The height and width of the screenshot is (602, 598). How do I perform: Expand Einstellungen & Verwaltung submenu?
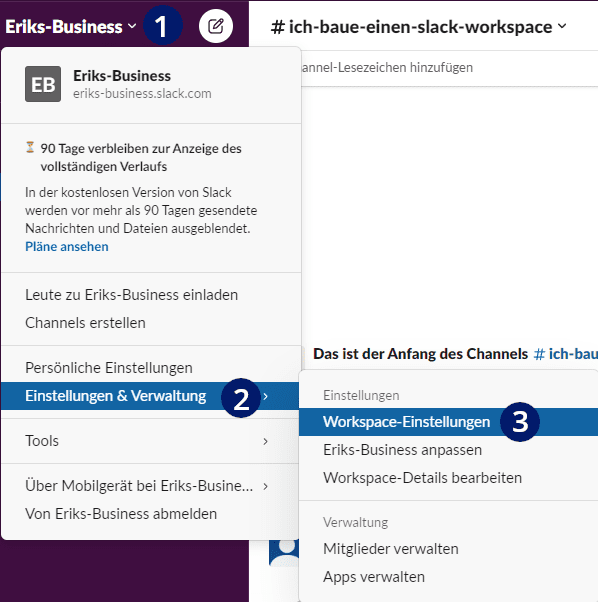[150, 396]
